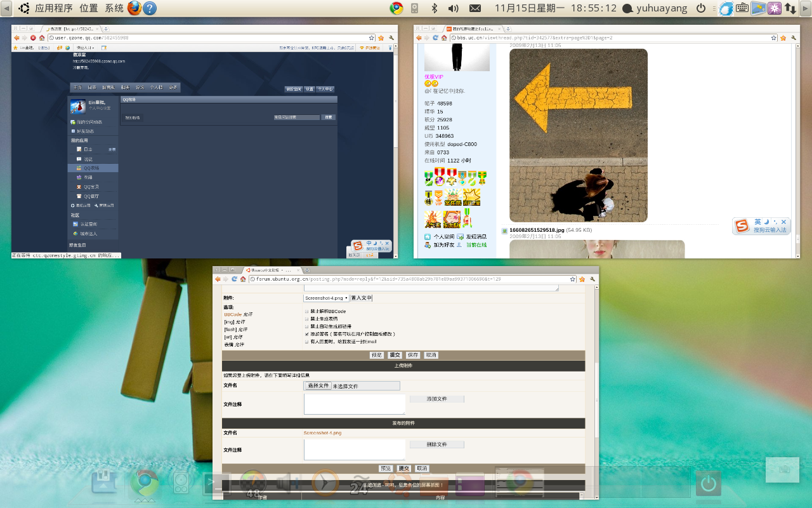The width and height of the screenshot is (812, 508).
Task: Click the upload 文件注释 text area
Action: tap(355, 404)
